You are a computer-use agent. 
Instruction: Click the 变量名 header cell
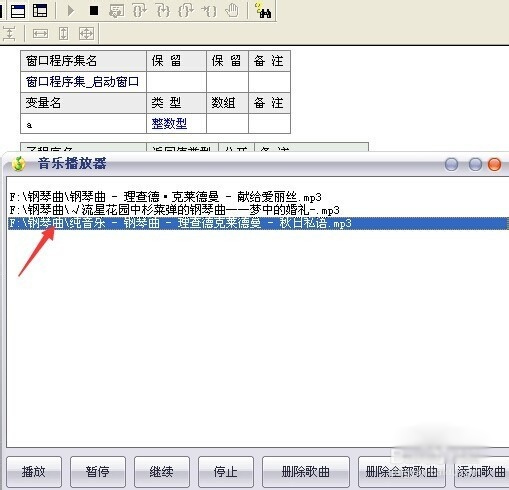(x=83, y=103)
